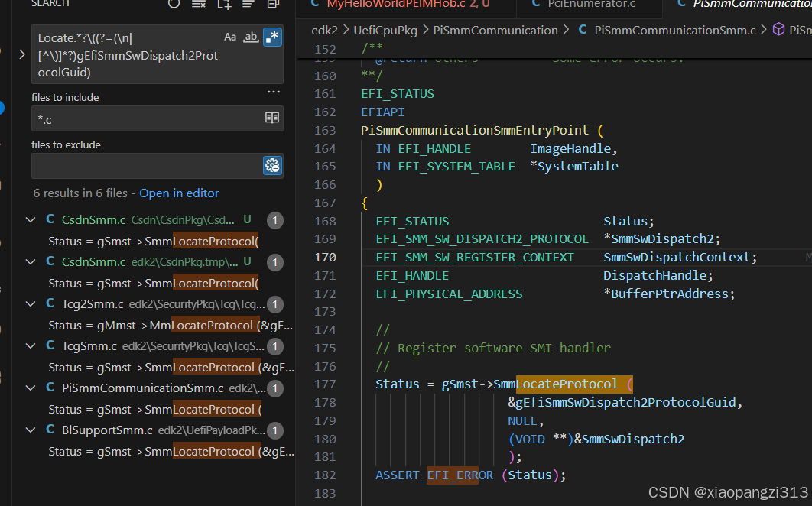This screenshot has height=506, width=812.
Task: Click the C icon of edk2\CsdnPkg.tmp CsdnSmm.c
Action: [x=50, y=261]
